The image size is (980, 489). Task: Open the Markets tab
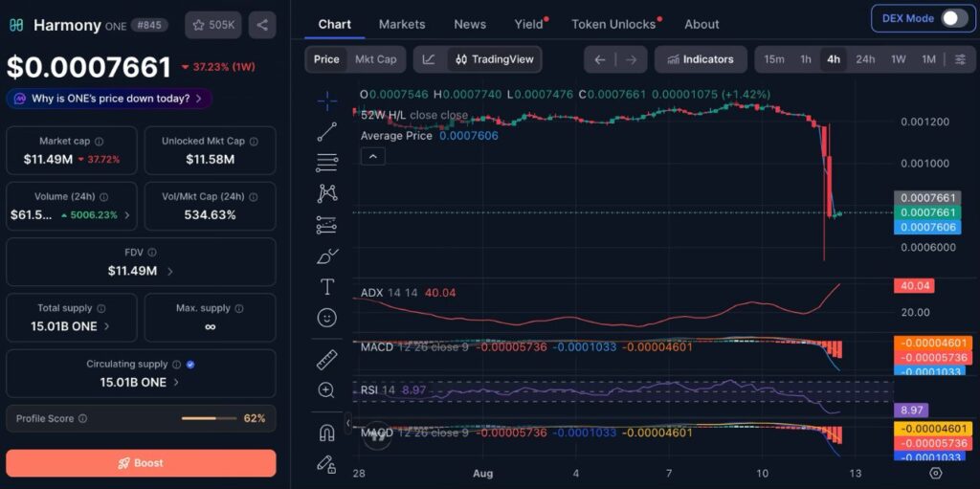click(402, 24)
